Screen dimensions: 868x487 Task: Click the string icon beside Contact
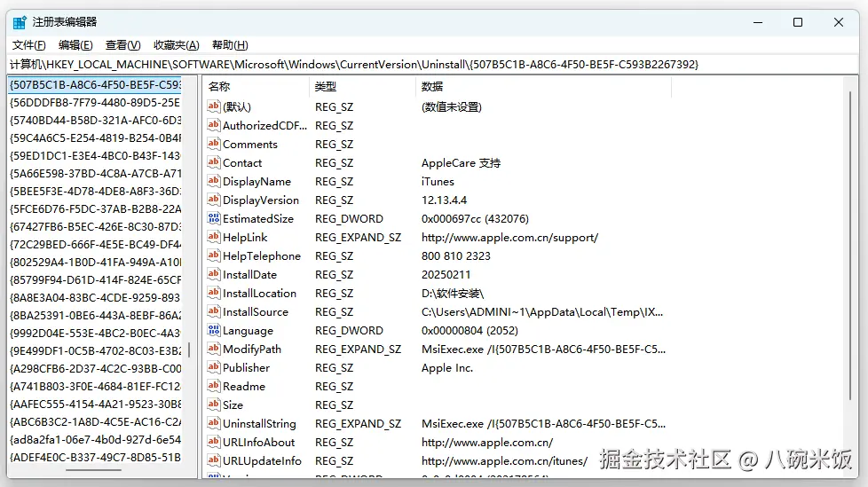tap(214, 162)
